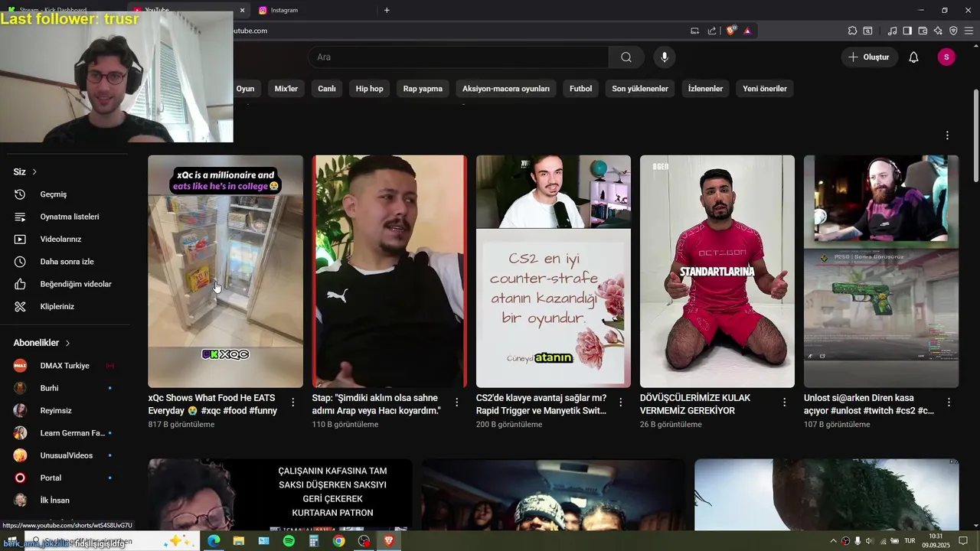Open DMAX Turkiye subscription channel

point(64,366)
